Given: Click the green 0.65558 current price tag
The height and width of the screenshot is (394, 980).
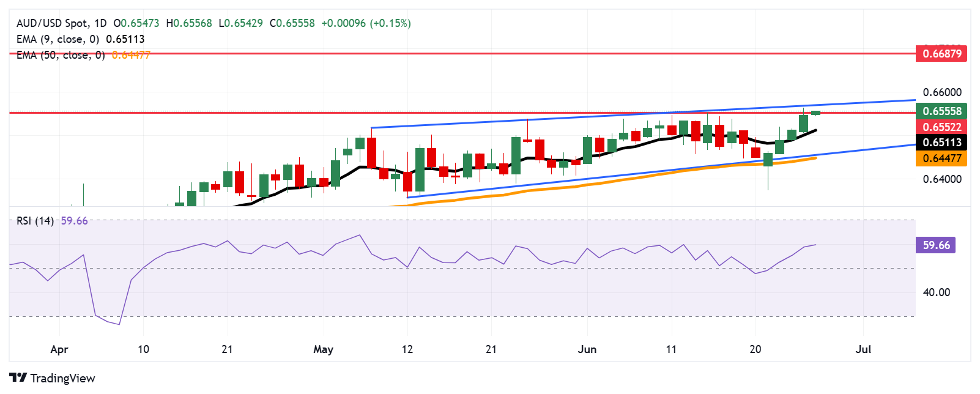Looking at the screenshot, I should [x=941, y=111].
